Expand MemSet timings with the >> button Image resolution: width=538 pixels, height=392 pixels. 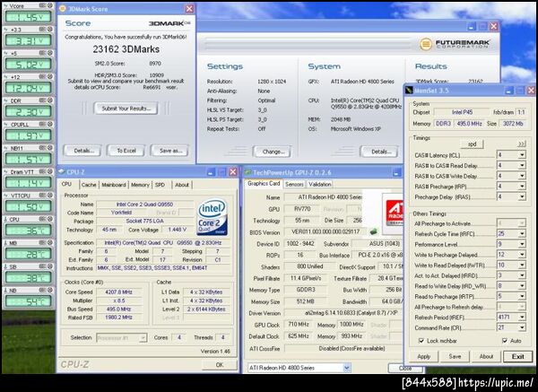(522, 144)
